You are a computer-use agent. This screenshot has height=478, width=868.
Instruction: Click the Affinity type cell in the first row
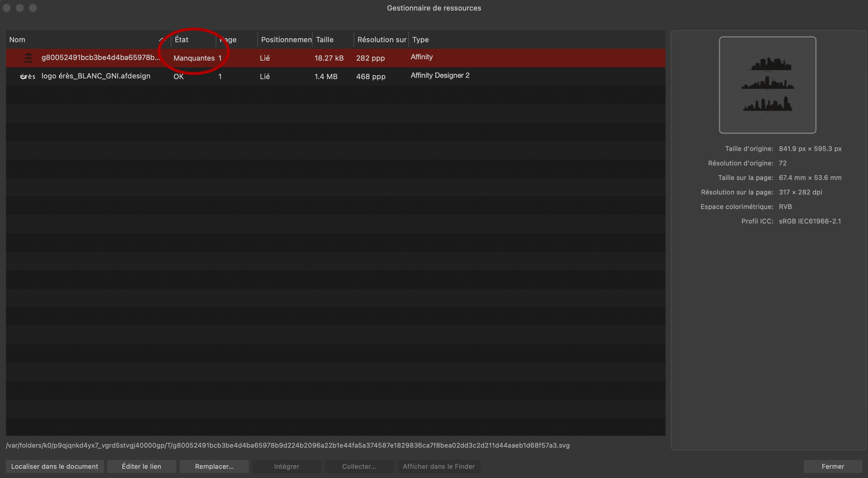(x=421, y=57)
